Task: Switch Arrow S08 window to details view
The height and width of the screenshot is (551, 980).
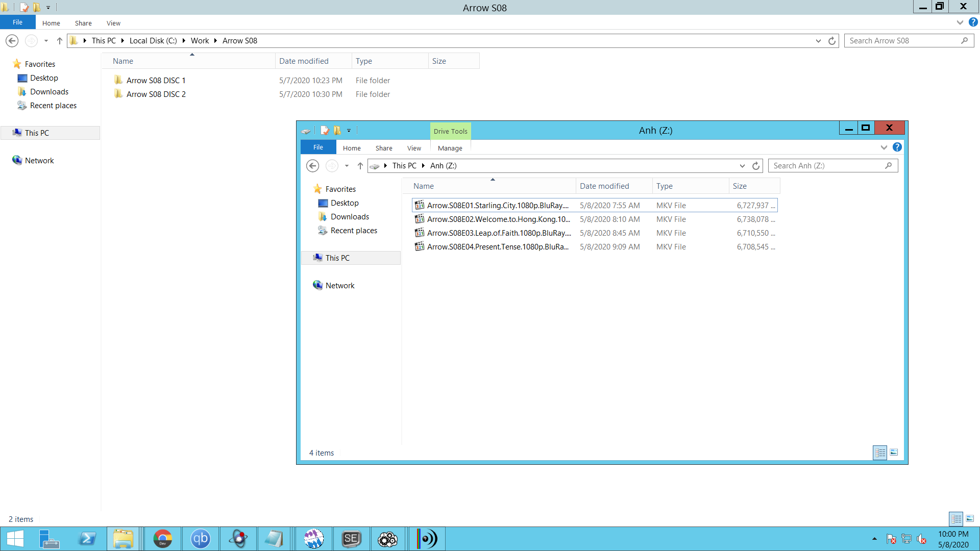Action: [x=956, y=519]
